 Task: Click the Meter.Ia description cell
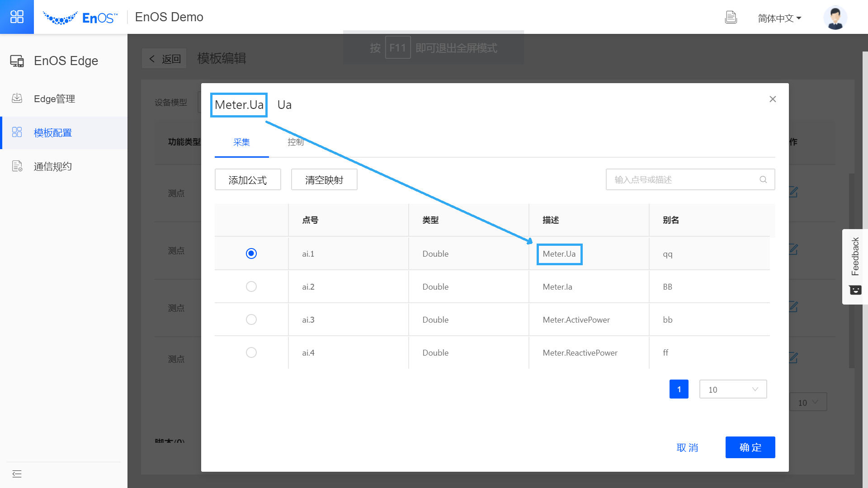click(x=589, y=286)
